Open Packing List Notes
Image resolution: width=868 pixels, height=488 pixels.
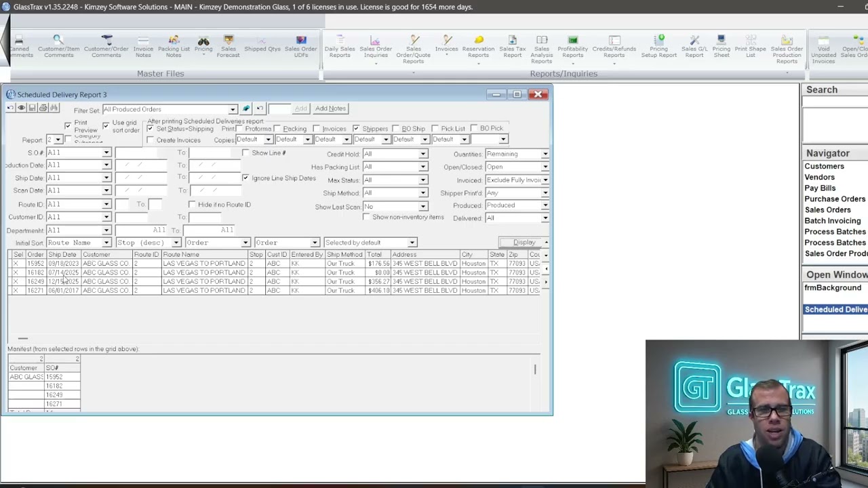pyautogui.click(x=174, y=46)
